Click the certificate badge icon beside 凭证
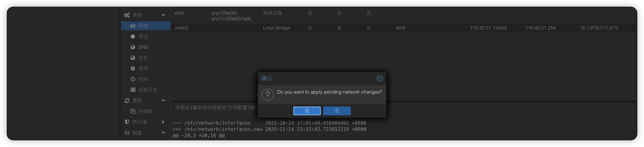644x147 pixels. click(x=133, y=37)
